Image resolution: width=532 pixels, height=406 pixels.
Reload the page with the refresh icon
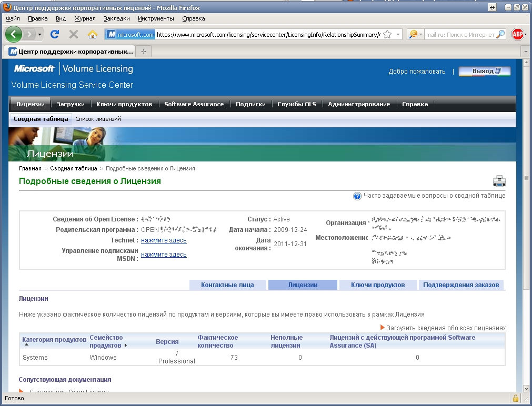55,34
